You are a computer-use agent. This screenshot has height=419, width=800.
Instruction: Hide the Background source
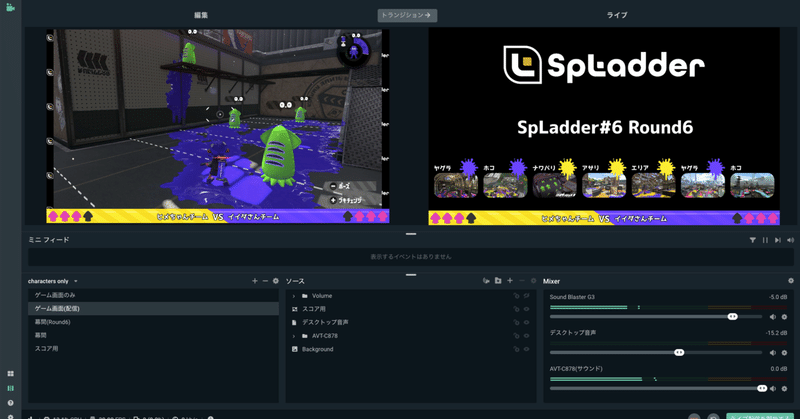[527, 349]
